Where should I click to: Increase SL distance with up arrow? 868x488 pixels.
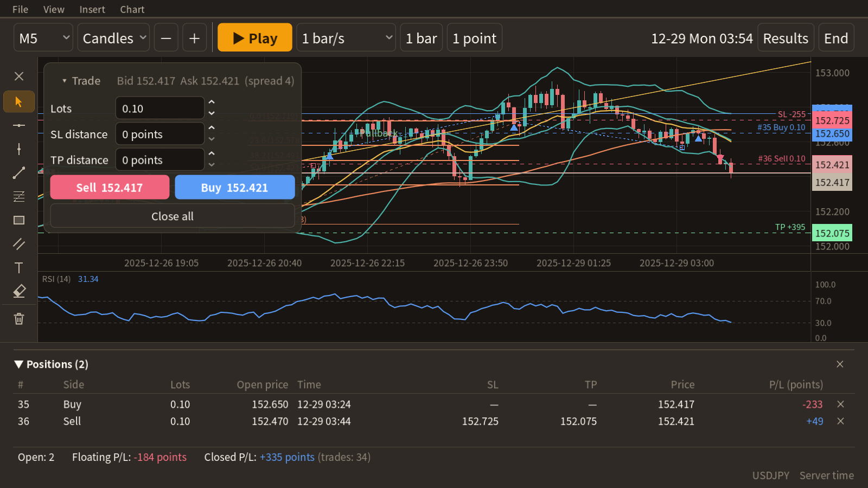(x=212, y=128)
